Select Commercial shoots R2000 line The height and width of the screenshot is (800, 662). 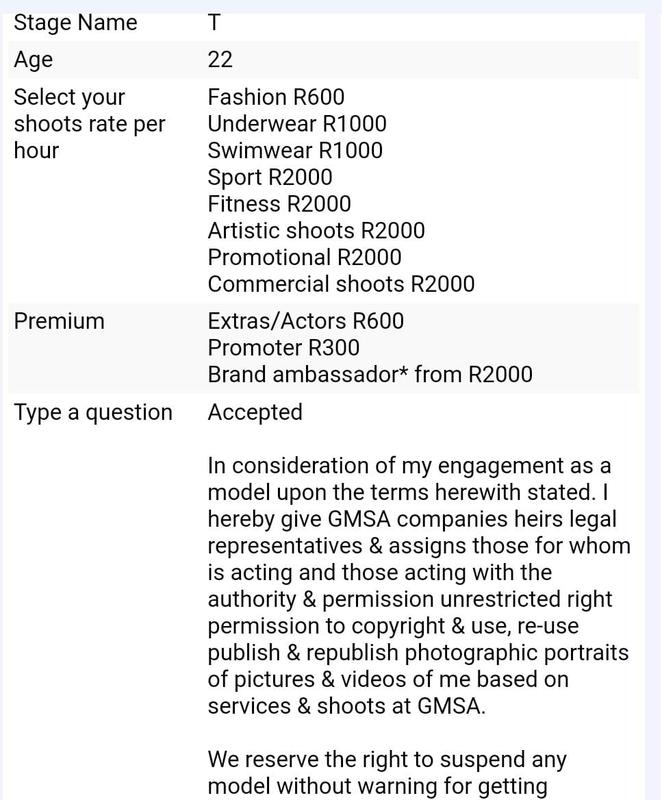[x=341, y=284]
